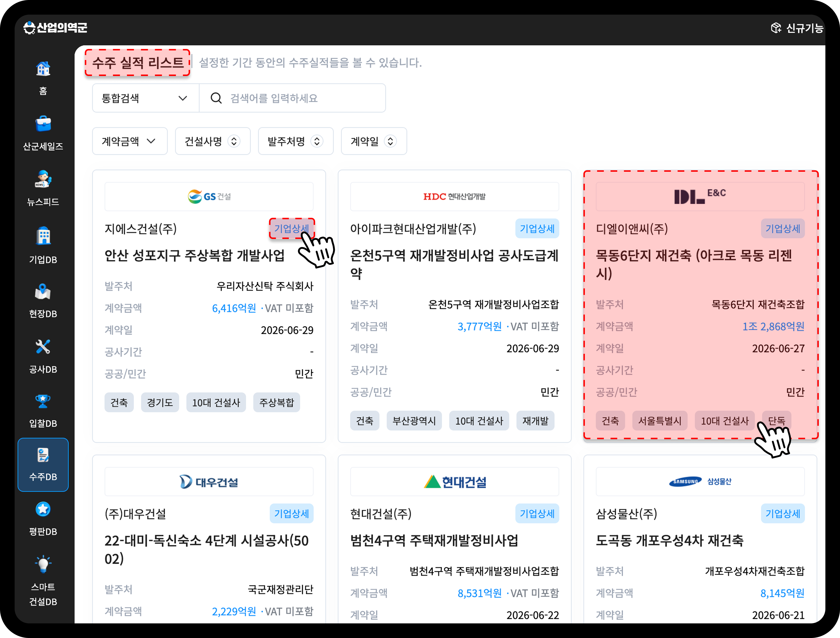Click the GS건설 company logo
Screen dimensions: 840x638
(209, 196)
